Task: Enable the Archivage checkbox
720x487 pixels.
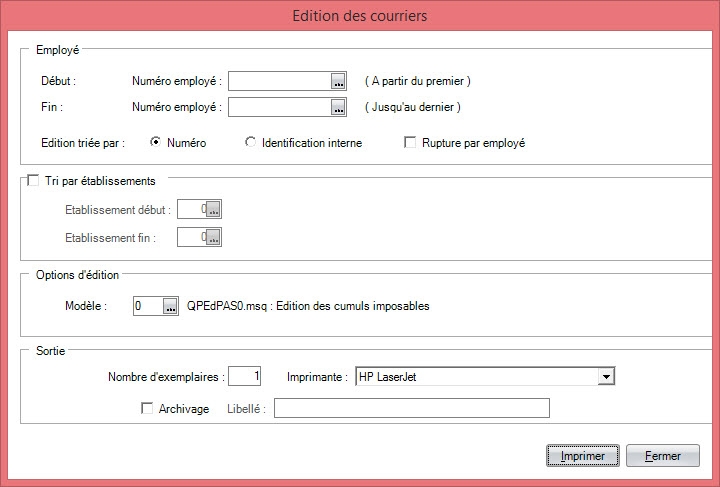Action: tap(147, 408)
